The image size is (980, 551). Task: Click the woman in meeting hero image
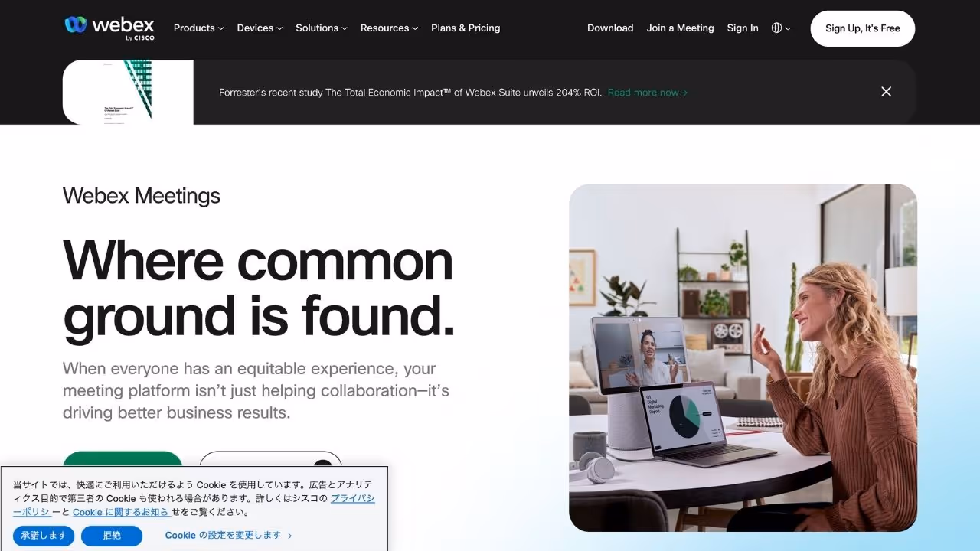[743, 357]
